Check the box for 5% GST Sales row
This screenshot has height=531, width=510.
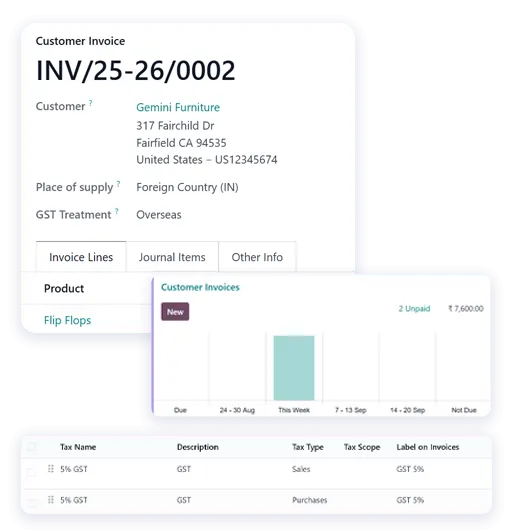[x=31, y=472]
